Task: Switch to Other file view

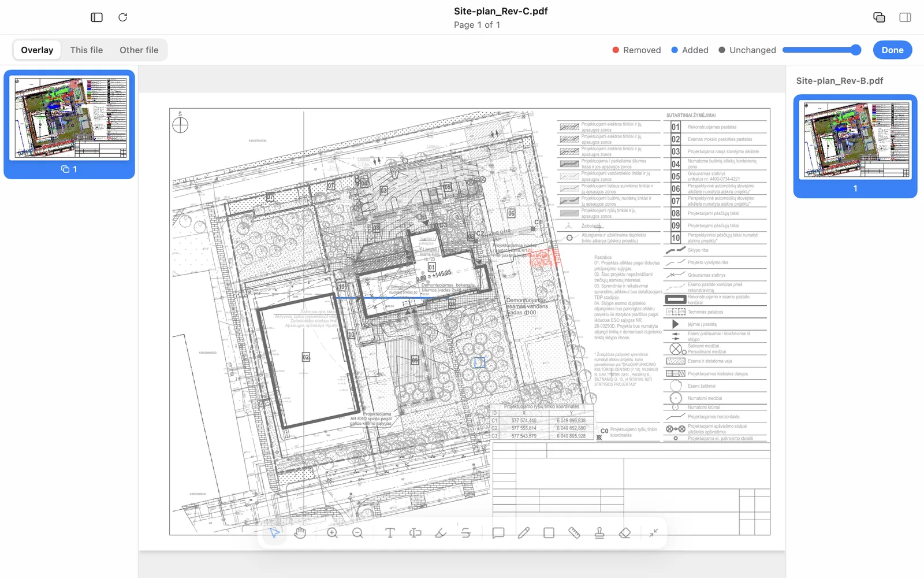Action: coord(139,50)
